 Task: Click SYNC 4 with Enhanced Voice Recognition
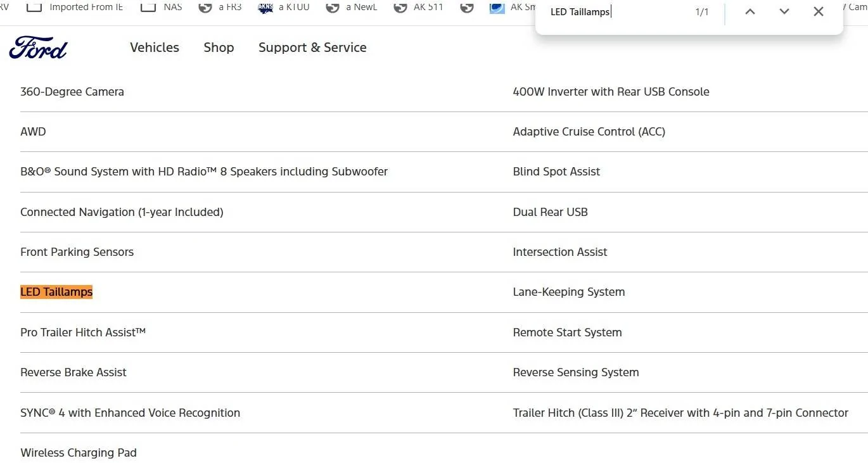click(x=130, y=413)
